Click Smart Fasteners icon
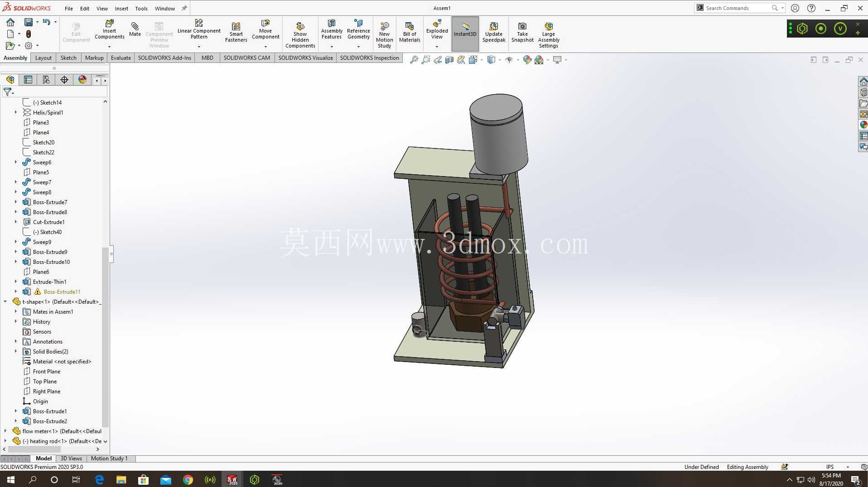The image size is (868, 487). pyautogui.click(x=236, y=32)
